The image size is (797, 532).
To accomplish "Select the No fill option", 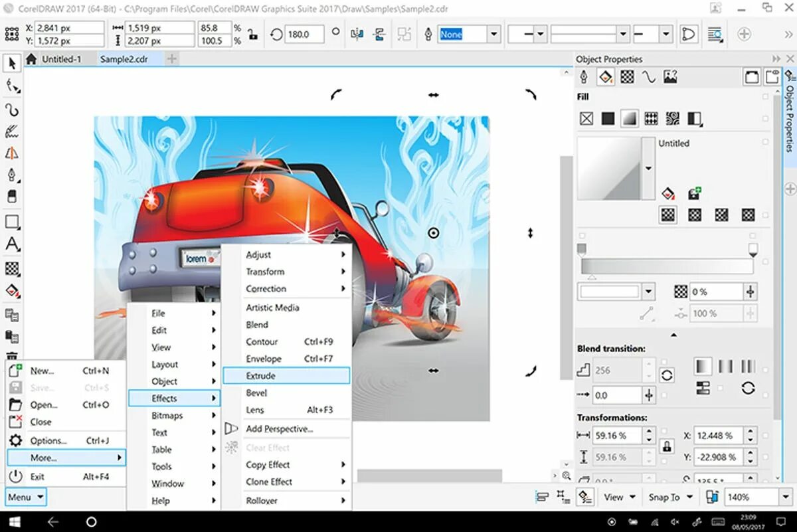I will (586, 119).
